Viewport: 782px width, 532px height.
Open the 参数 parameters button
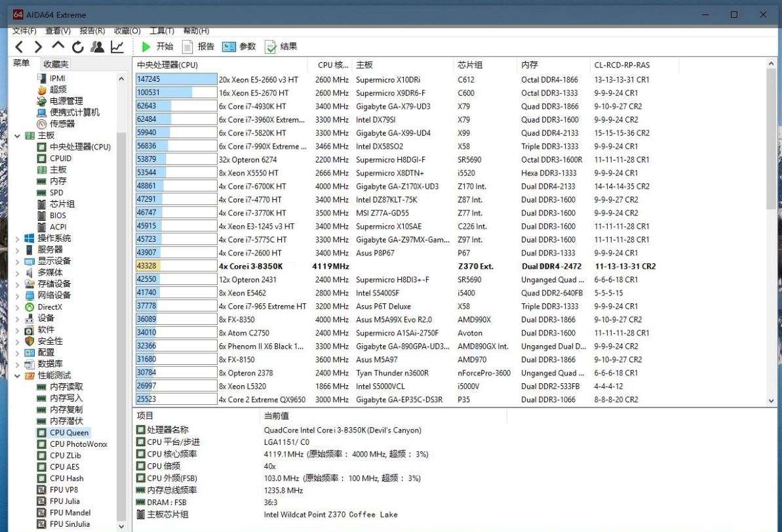[x=239, y=47]
